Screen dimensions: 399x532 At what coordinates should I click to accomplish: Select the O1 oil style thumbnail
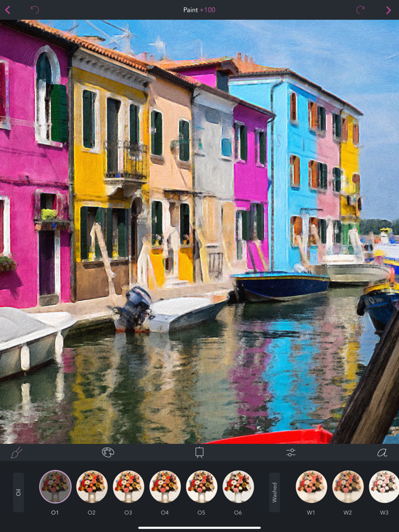click(55, 486)
